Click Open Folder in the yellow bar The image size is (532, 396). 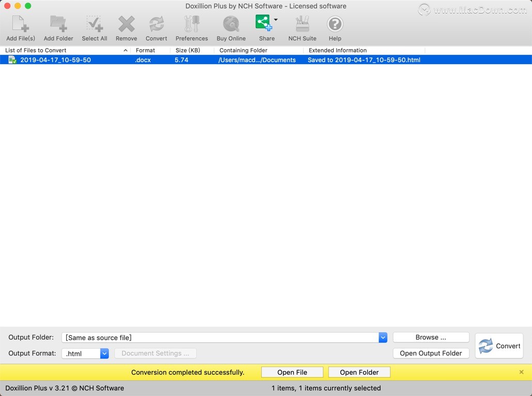[x=359, y=372]
